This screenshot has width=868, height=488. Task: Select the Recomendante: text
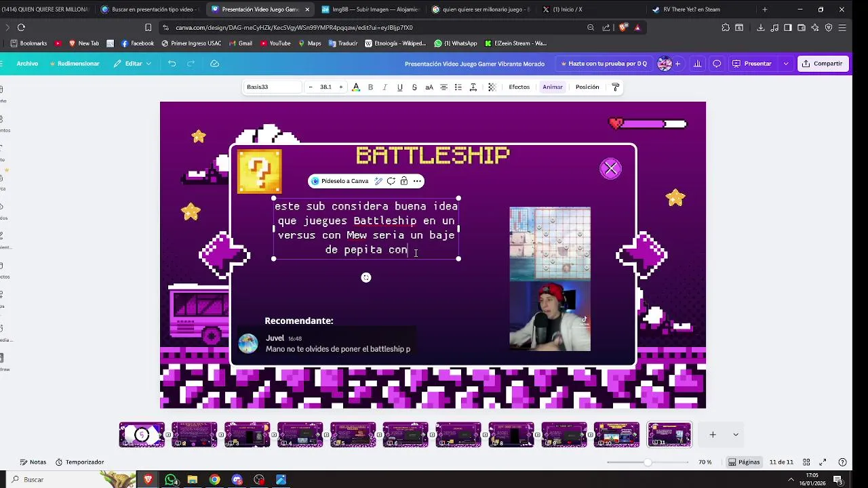pos(299,321)
